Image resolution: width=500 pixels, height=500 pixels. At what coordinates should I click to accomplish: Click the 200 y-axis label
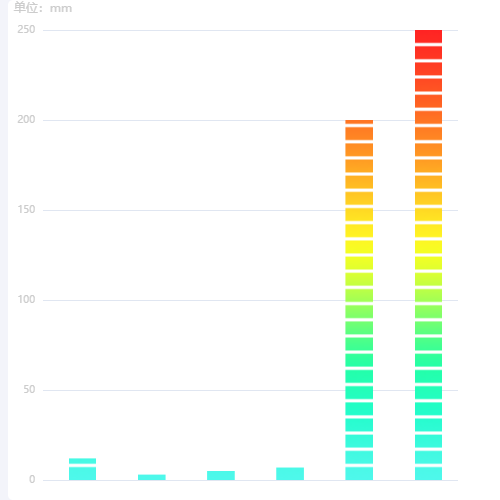26,119
